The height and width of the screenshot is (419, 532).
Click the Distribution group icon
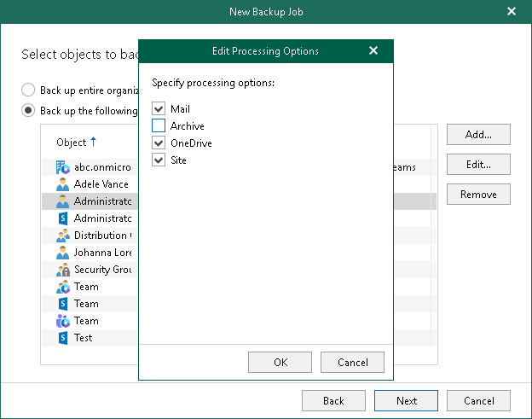coord(62,236)
